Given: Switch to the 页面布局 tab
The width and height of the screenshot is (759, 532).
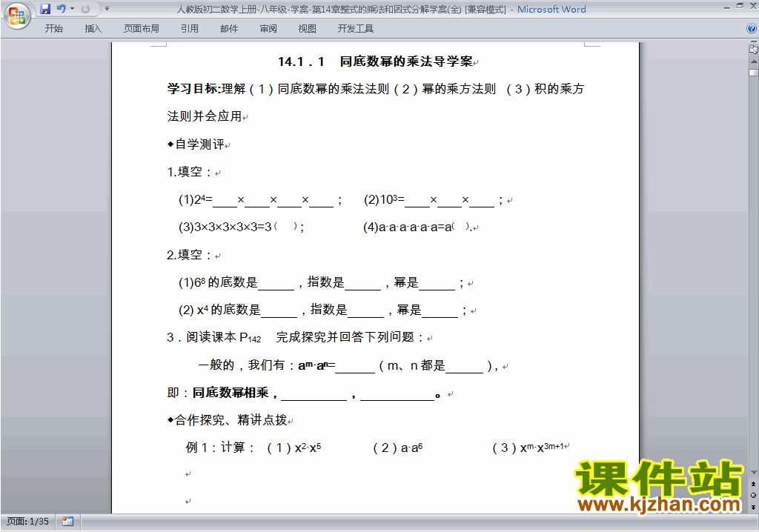Looking at the screenshot, I should coord(142,29).
